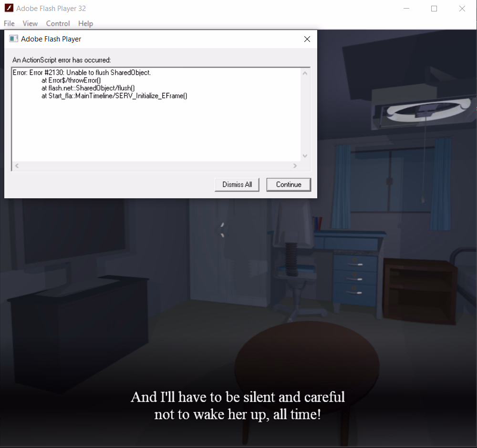
Task: Click the Dismiss All button
Action: click(x=237, y=184)
